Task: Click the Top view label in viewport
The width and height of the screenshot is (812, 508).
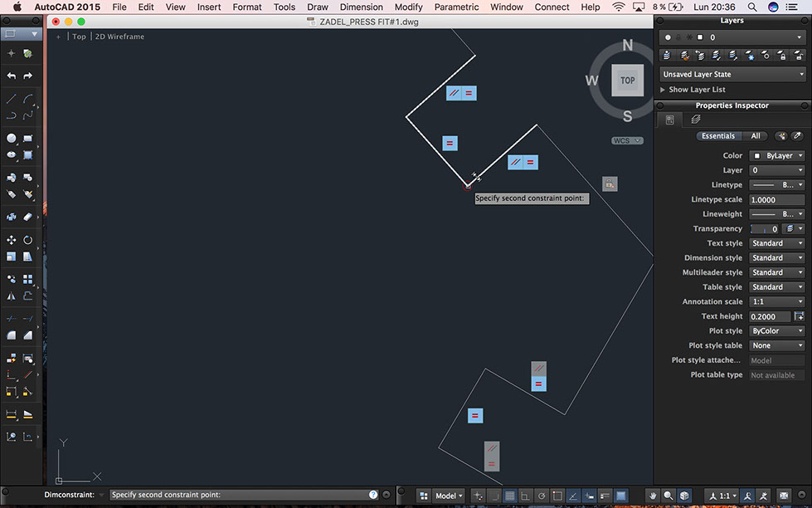Action: coord(79,37)
